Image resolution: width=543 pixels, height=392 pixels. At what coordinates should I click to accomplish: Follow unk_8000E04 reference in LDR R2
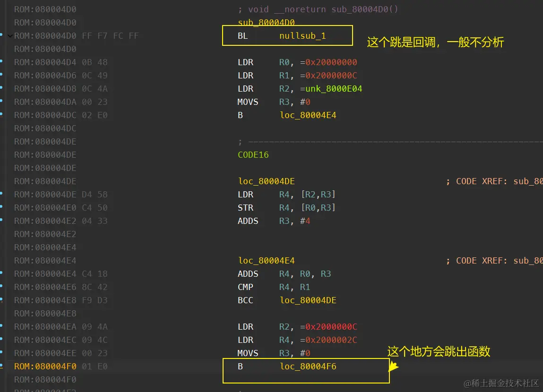tap(334, 89)
